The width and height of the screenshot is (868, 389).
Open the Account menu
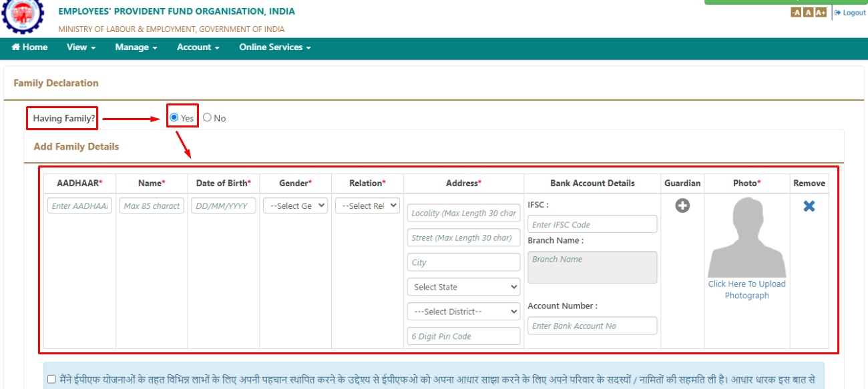[x=198, y=47]
